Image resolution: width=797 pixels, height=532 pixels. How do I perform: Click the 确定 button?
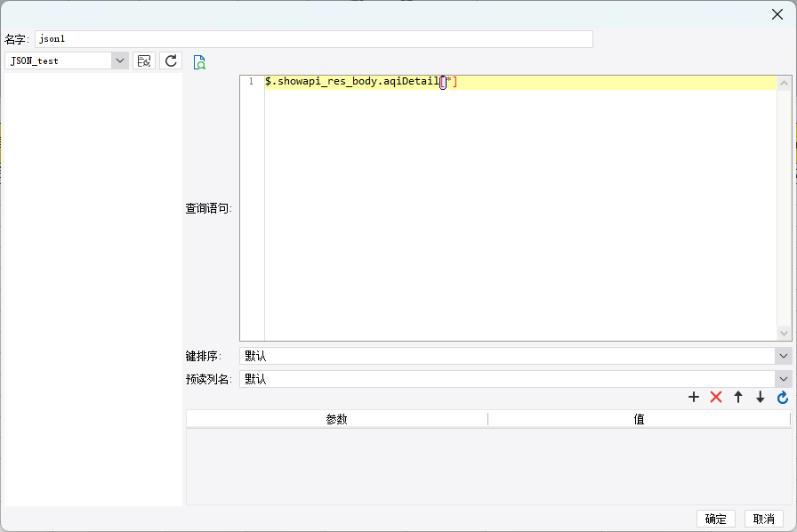[x=716, y=519]
